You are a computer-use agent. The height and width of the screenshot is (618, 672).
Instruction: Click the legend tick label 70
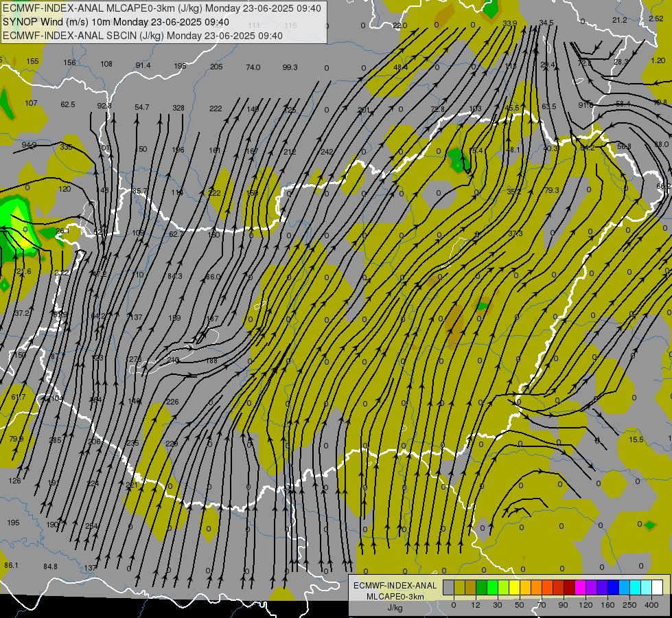542,605
